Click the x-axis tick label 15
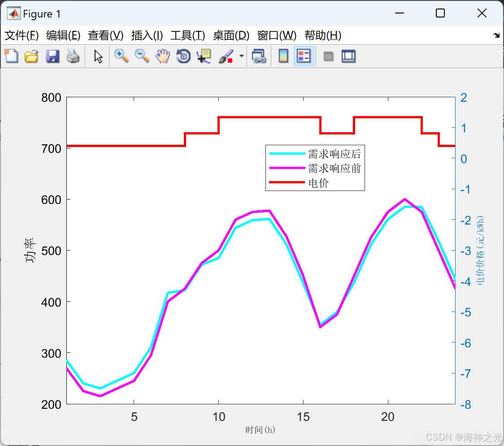Image resolution: width=504 pixels, height=446 pixels. 303,417
